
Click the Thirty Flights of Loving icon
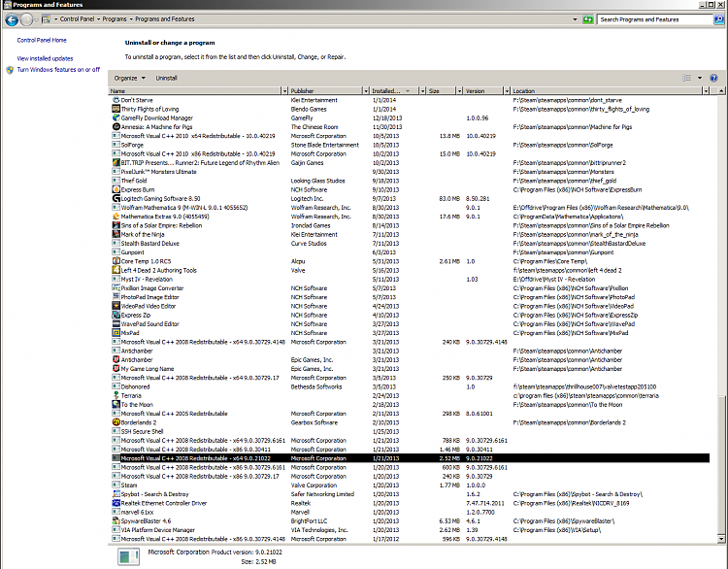click(x=116, y=109)
